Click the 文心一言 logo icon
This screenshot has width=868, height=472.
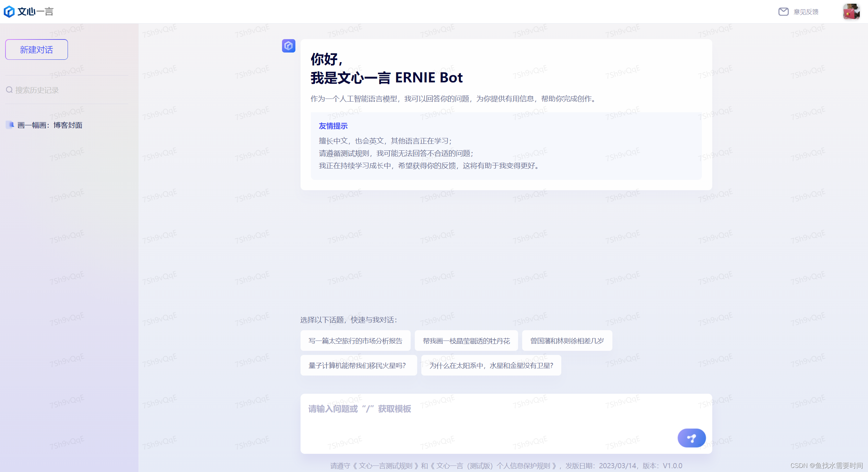[9, 12]
